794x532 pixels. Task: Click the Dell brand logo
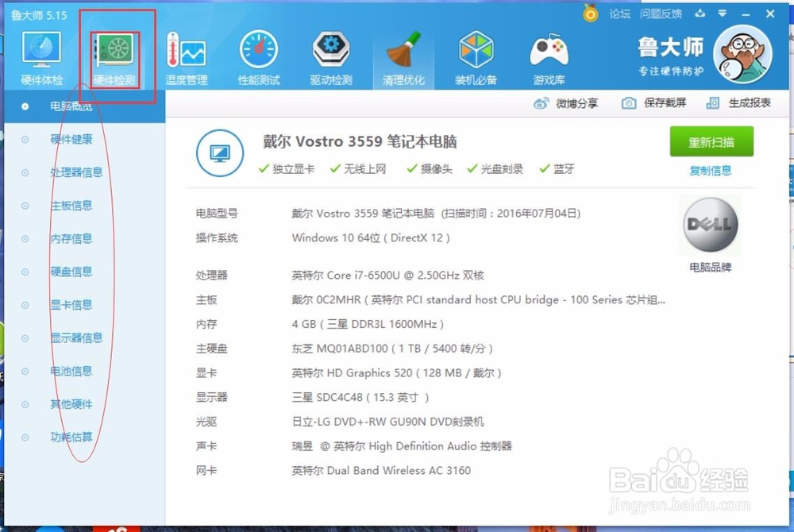tap(711, 225)
